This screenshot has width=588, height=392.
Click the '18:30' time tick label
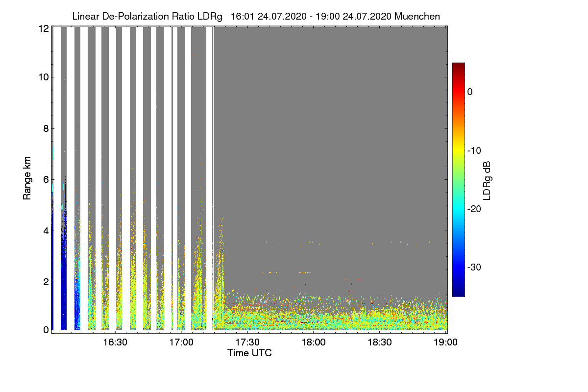tap(380, 342)
